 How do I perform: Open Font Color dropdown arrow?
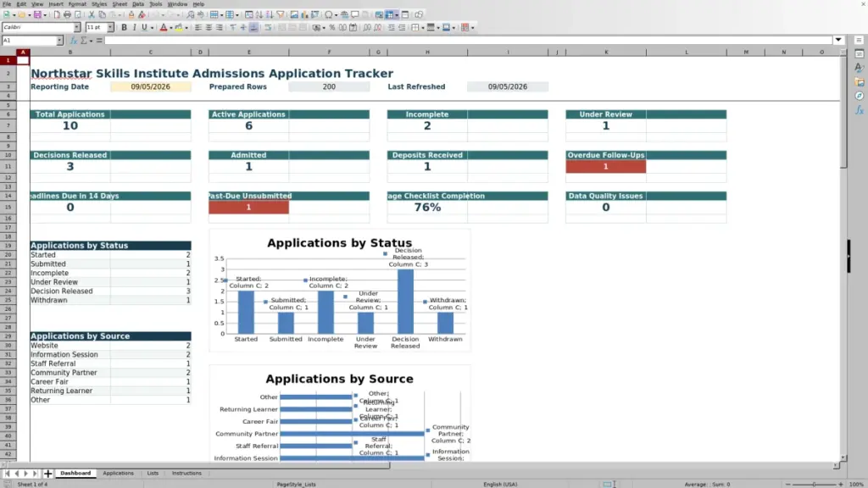170,28
